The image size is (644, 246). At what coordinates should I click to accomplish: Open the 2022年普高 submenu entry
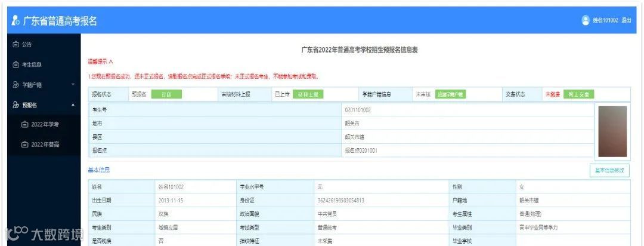(45, 144)
